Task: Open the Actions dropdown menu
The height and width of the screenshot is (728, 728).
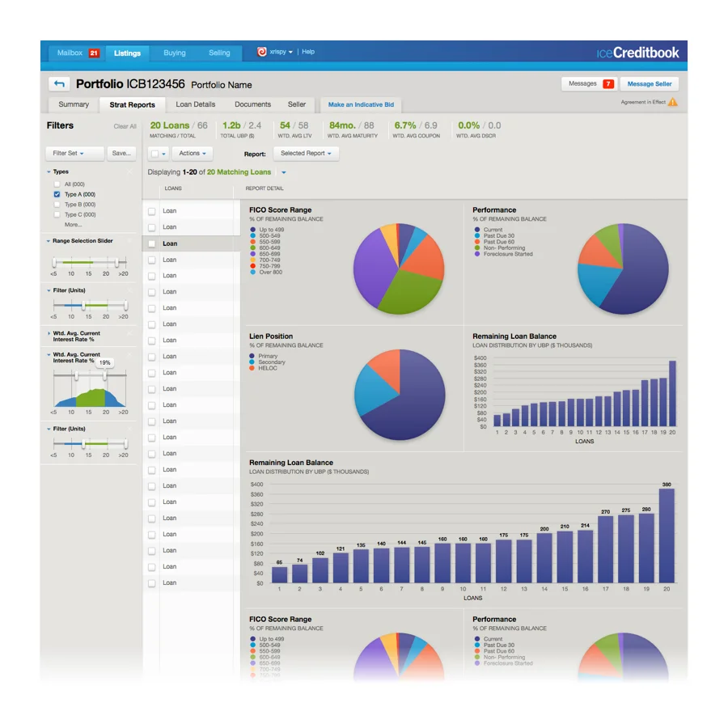Action: [x=193, y=153]
